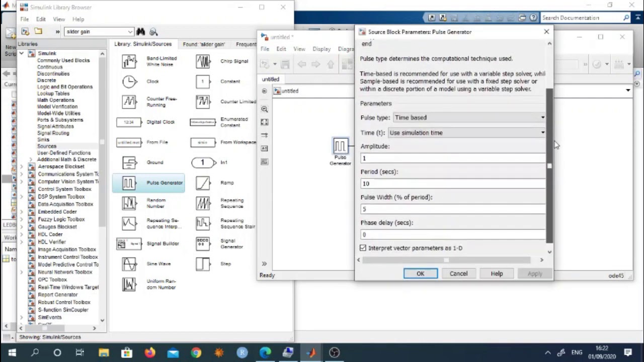Viewport: 644px width, 362px height.
Task: Select the Repeating Sequence block icon
Action: click(x=203, y=203)
